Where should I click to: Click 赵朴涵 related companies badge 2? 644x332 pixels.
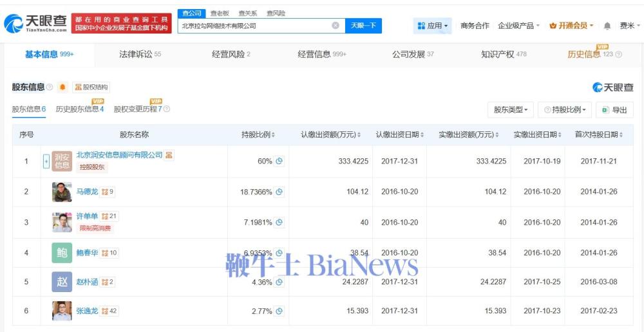(108, 282)
